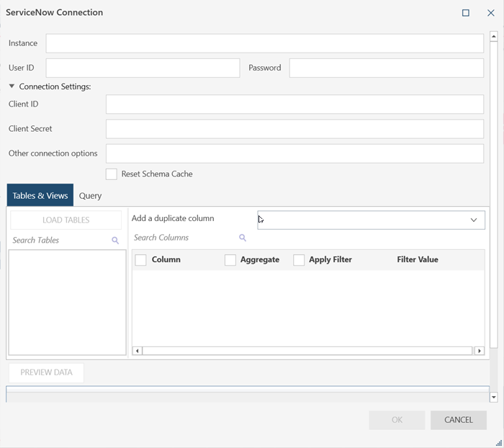The width and height of the screenshot is (504, 448).
Task: Toggle the Apply Filter header checkbox
Action: (x=299, y=260)
